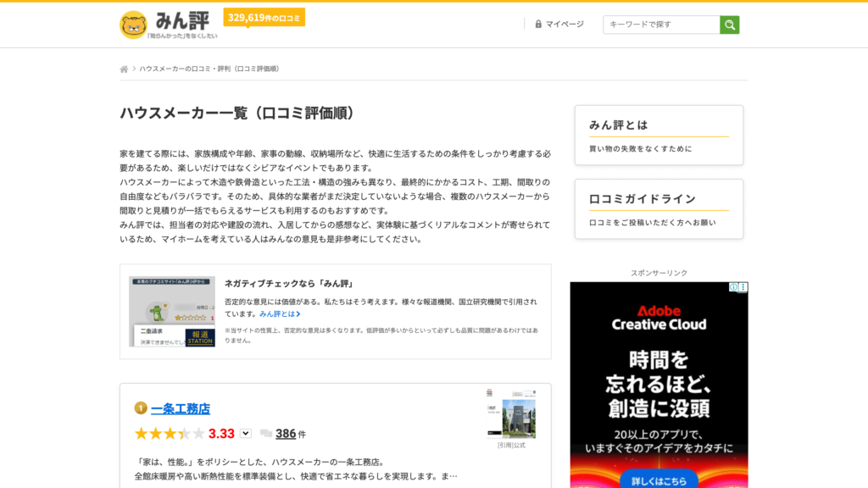Click the 一条工務店 house thumbnail image

click(512, 415)
